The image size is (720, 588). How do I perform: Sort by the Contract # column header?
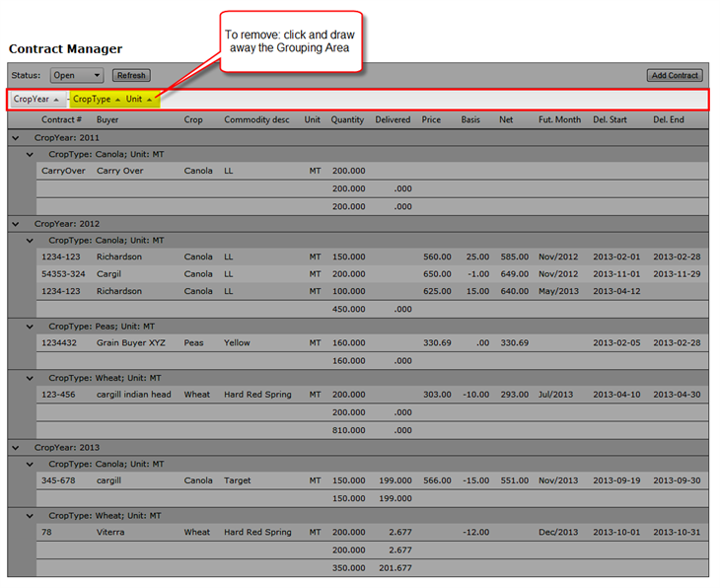(x=61, y=119)
